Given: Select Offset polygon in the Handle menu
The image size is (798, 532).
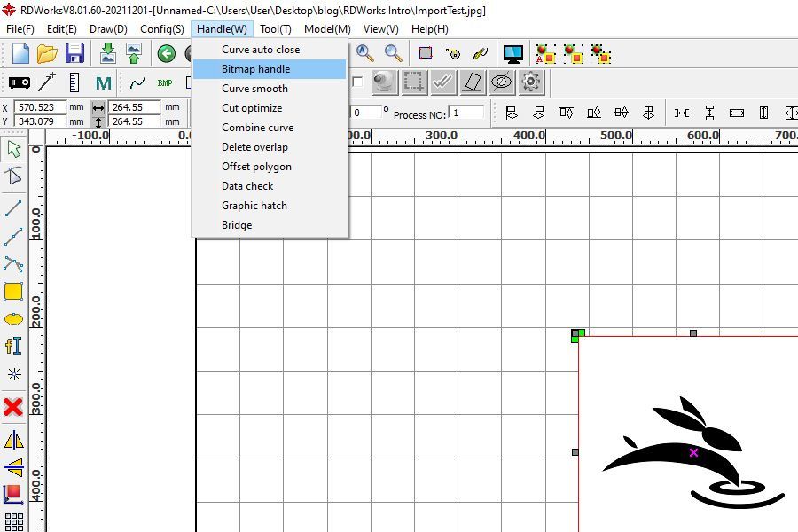Looking at the screenshot, I should [x=256, y=167].
